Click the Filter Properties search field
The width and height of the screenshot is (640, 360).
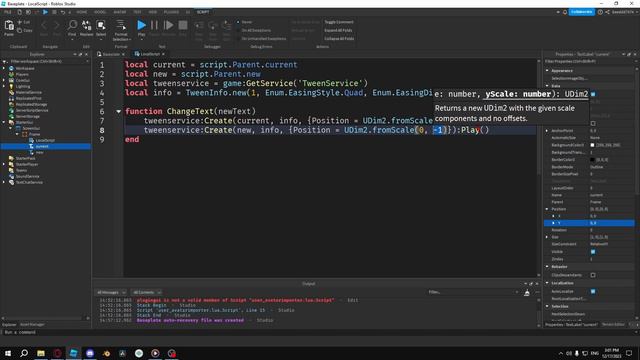[589, 61]
